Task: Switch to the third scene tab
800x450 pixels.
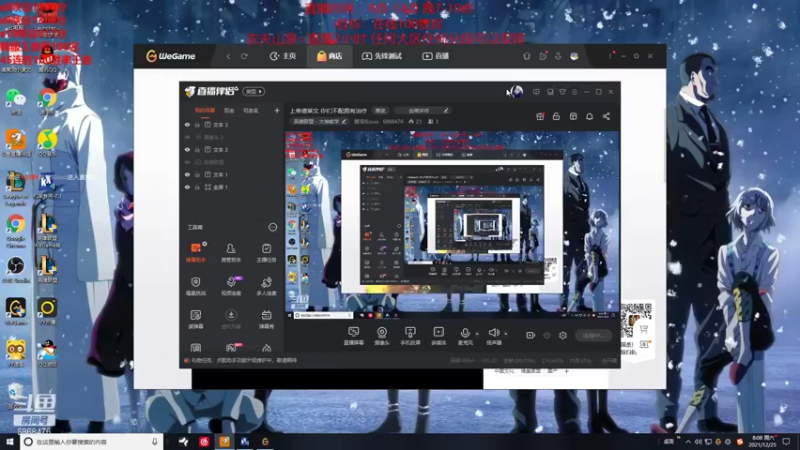Action: pyautogui.click(x=251, y=110)
